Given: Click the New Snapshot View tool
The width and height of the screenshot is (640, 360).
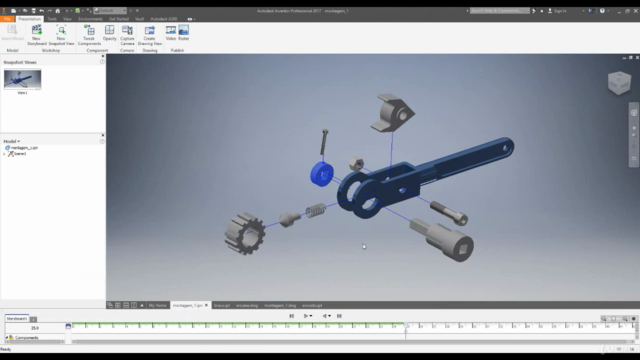Looking at the screenshot, I should [61, 35].
